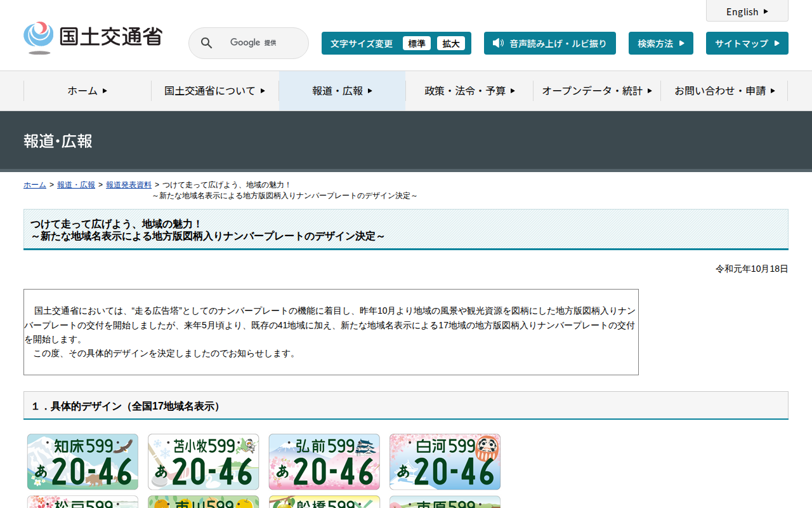Click the ホーム breadcrumb link

tap(35, 185)
